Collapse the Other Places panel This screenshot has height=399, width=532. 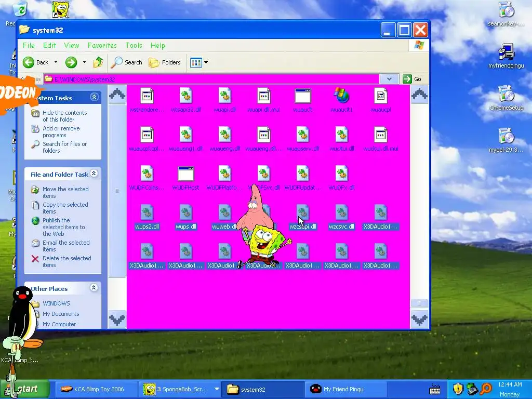coord(94,288)
